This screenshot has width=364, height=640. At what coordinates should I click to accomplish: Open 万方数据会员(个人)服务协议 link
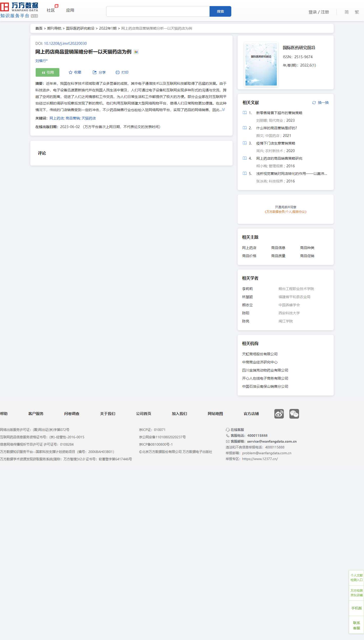click(x=286, y=212)
